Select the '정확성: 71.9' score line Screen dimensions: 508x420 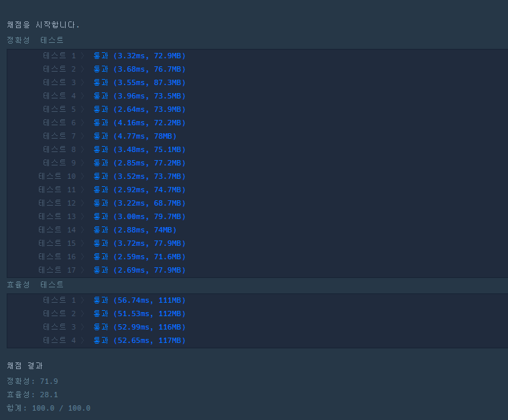tap(32, 381)
